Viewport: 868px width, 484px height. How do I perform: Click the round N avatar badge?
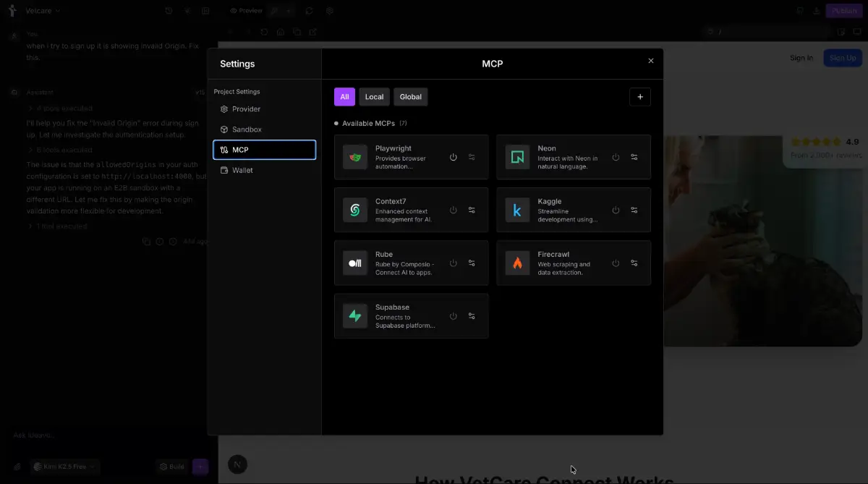coord(238,464)
